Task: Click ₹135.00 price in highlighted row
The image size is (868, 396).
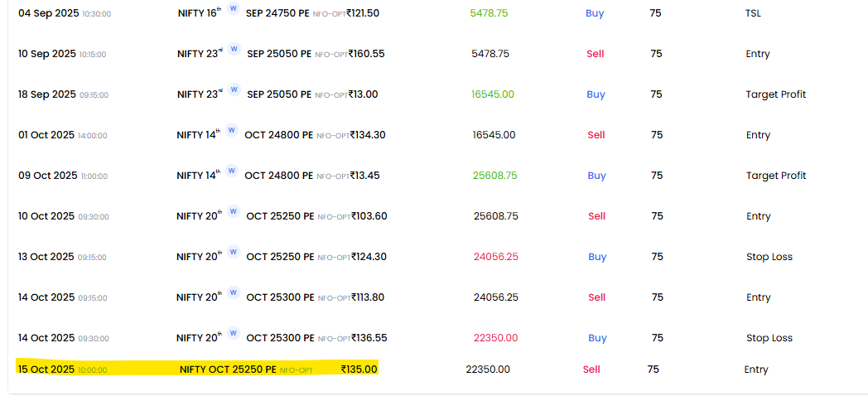Action: (x=359, y=369)
